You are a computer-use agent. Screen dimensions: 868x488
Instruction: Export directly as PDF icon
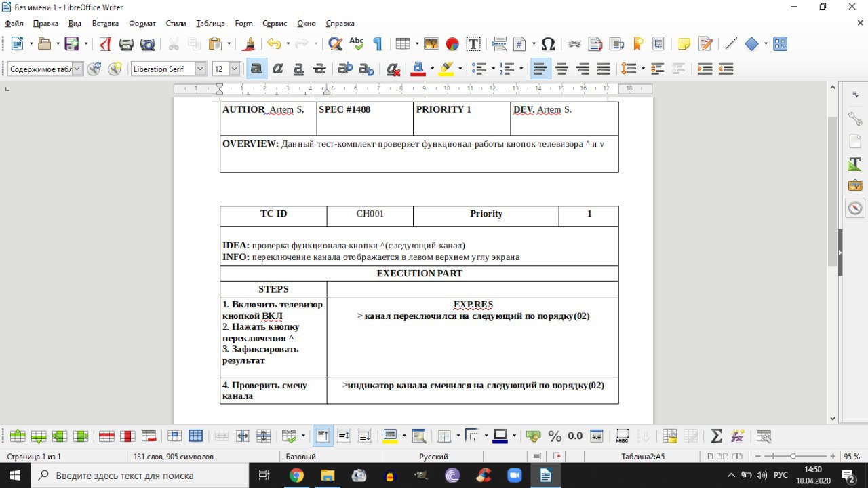(105, 44)
